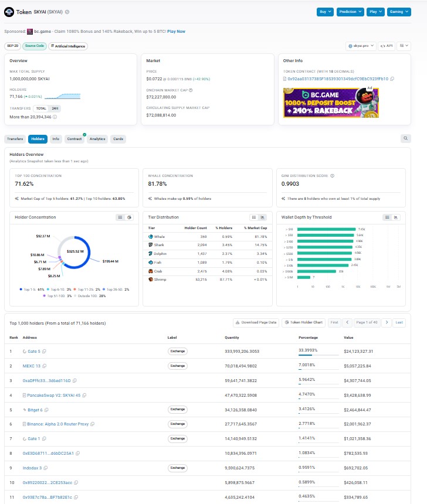Open the Gaming dropdown

tap(399, 12)
